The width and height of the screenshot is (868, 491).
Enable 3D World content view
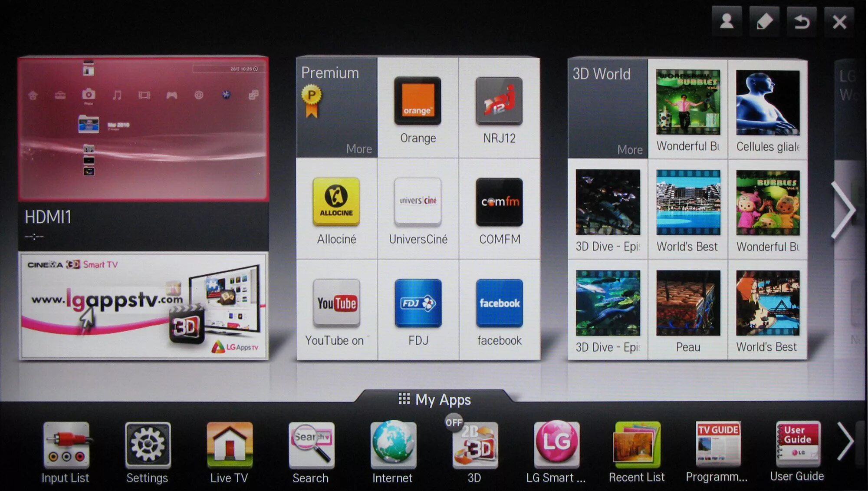(602, 74)
